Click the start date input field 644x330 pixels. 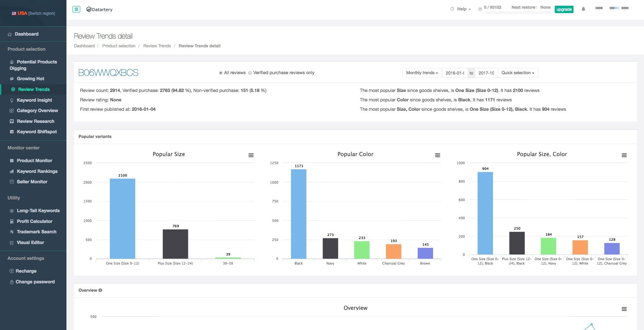point(455,73)
